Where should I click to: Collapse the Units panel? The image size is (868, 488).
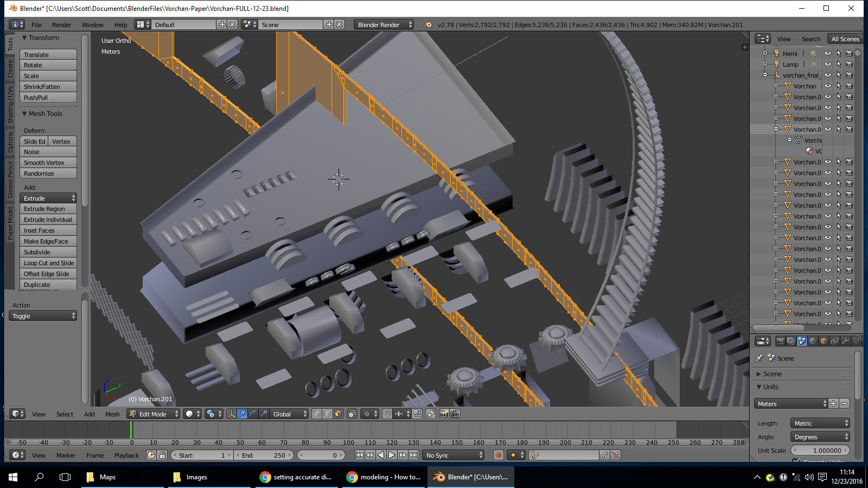759,387
